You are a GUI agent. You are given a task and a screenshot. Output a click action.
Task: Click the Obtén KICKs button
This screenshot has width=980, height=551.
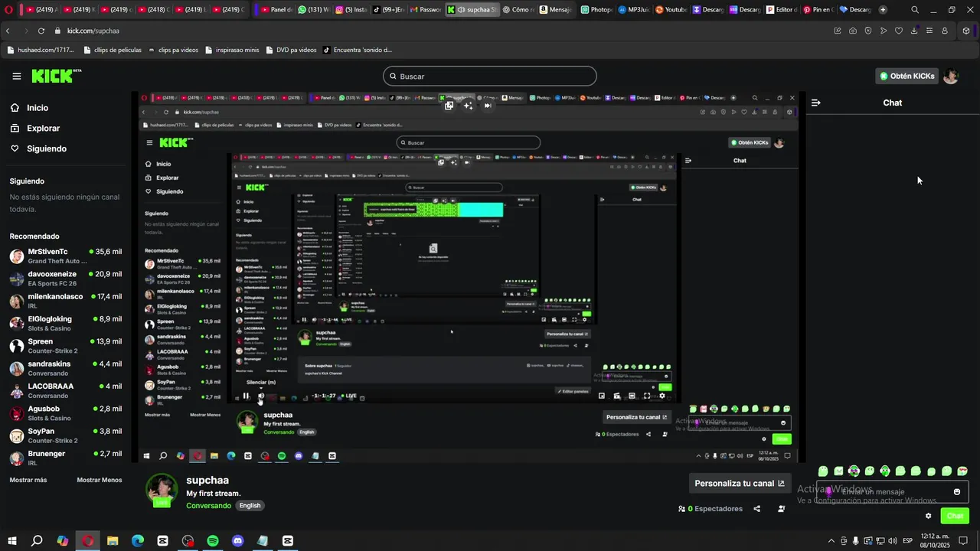click(x=907, y=76)
